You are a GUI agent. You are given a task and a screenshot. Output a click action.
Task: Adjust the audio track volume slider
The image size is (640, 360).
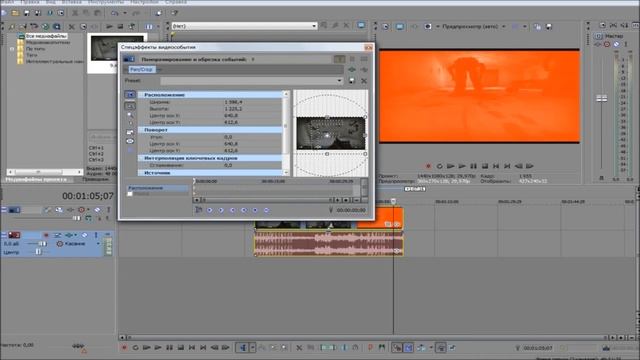pos(41,244)
